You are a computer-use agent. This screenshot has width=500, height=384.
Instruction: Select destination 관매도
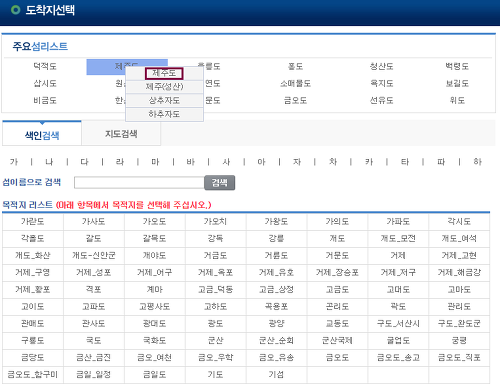pos(33,324)
